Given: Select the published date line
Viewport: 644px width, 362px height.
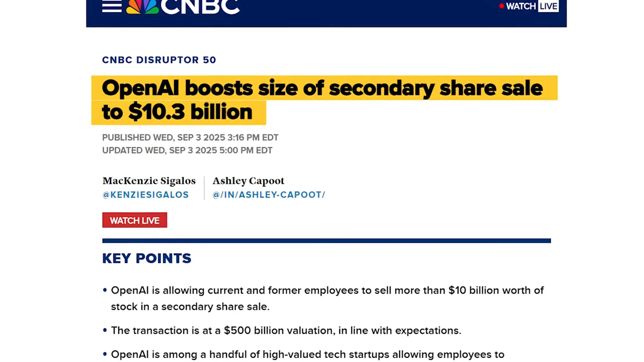Looking at the screenshot, I should [190, 137].
